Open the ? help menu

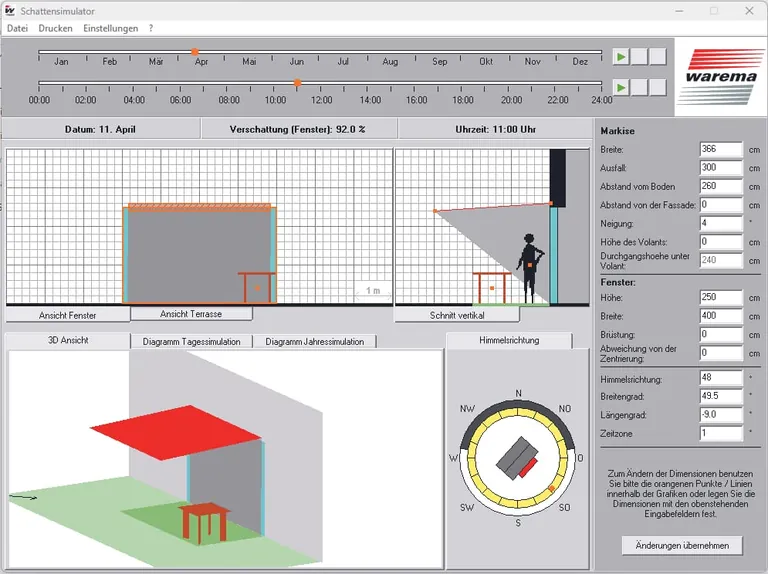151,28
